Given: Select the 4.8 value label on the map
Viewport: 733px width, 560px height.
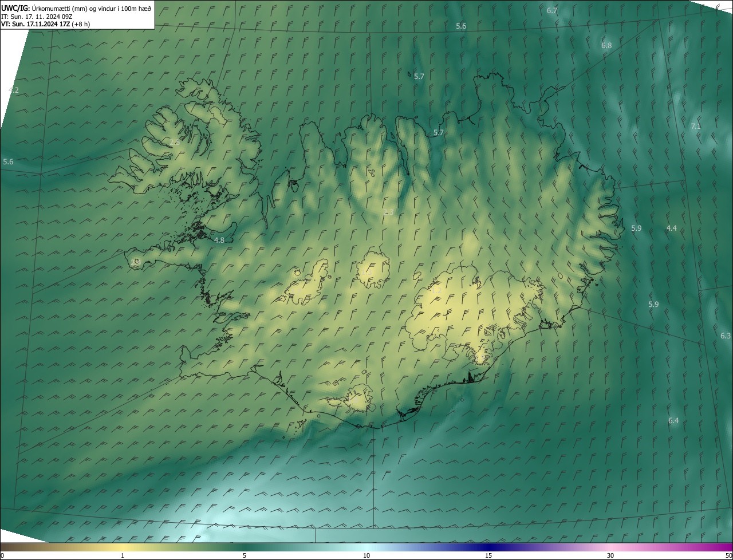Looking at the screenshot, I should pyautogui.click(x=219, y=240).
